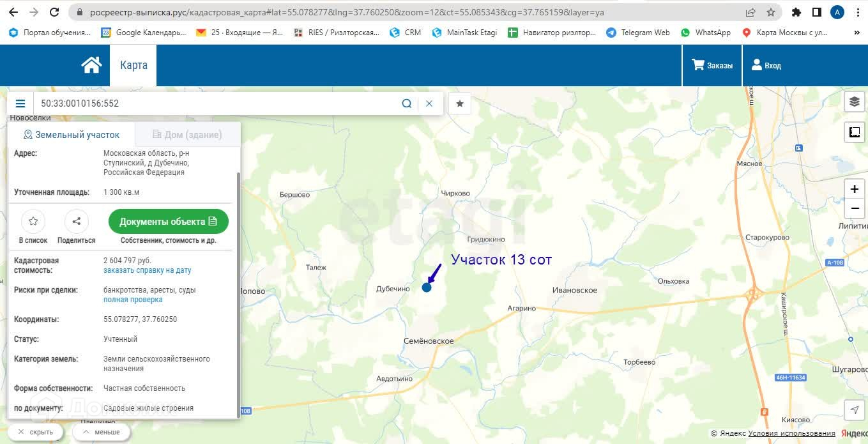Screen dimensions: 868x444
Task: Open the Telegram Web bookmark
Action: [638, 32]
